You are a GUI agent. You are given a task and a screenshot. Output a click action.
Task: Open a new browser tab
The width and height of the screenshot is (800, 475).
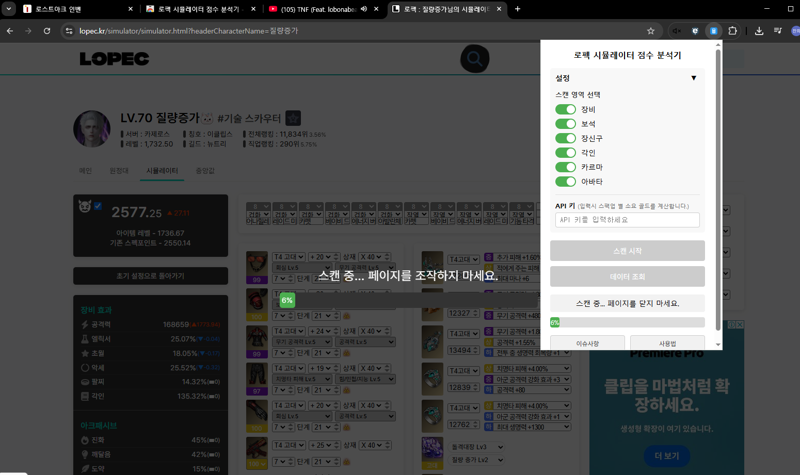(x=517, y=9)
